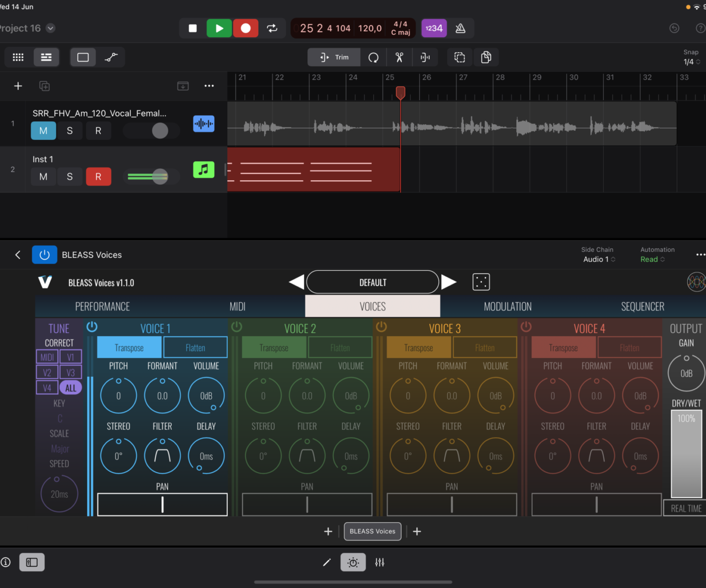The width and height of the screenshot is (706, 588).
Task: Open the Automation Read mode dropdown
Action: [x=652, y=259]
